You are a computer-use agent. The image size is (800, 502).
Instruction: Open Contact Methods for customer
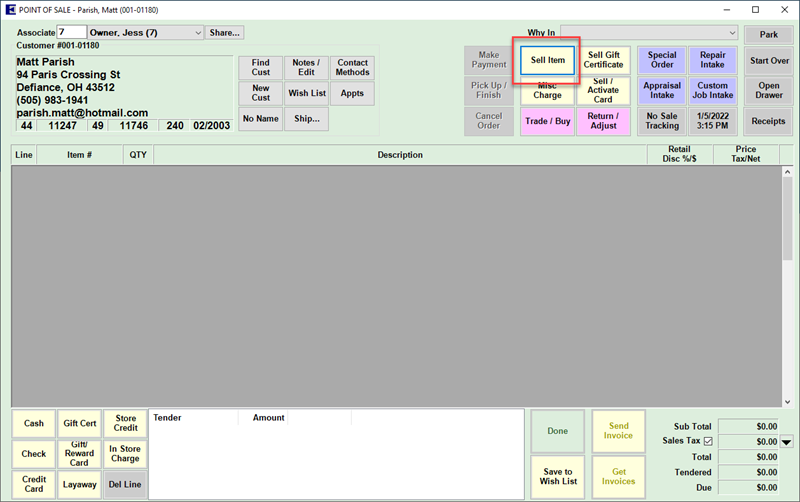point(352,67)
